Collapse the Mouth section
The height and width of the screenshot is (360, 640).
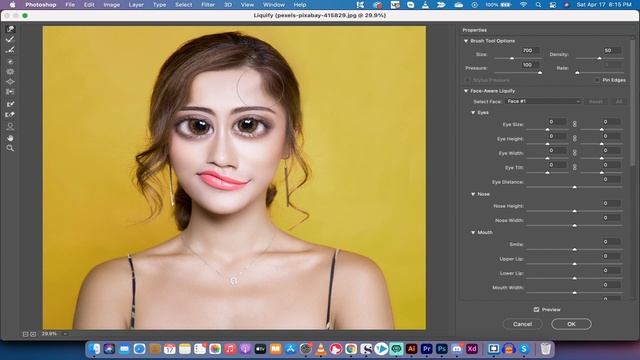point(473,232)
